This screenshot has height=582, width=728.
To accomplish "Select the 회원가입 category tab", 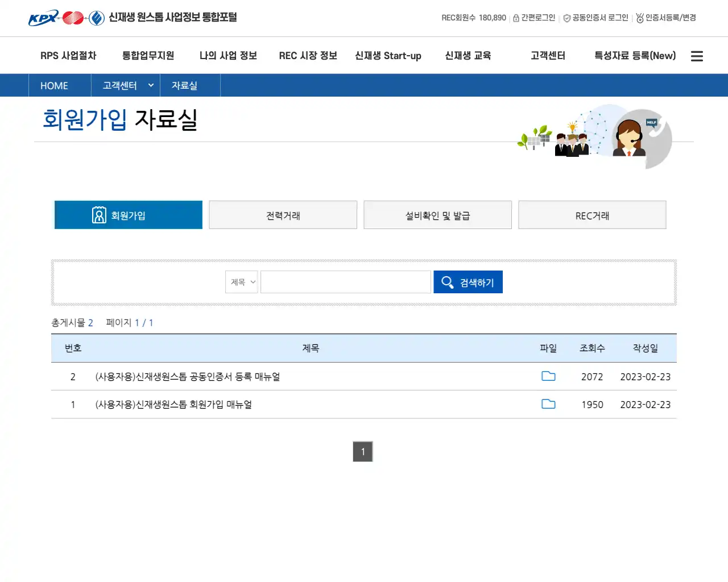I will 129,215.
